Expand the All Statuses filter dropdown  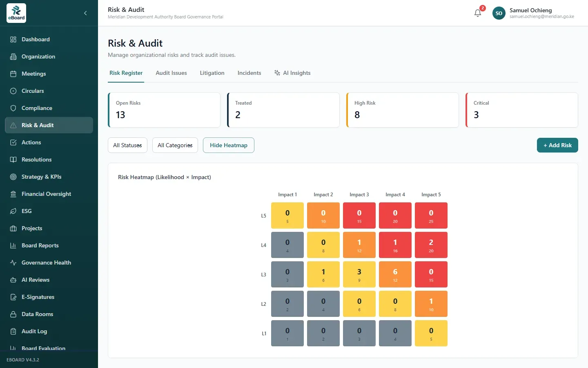click(x=127, y=145)
